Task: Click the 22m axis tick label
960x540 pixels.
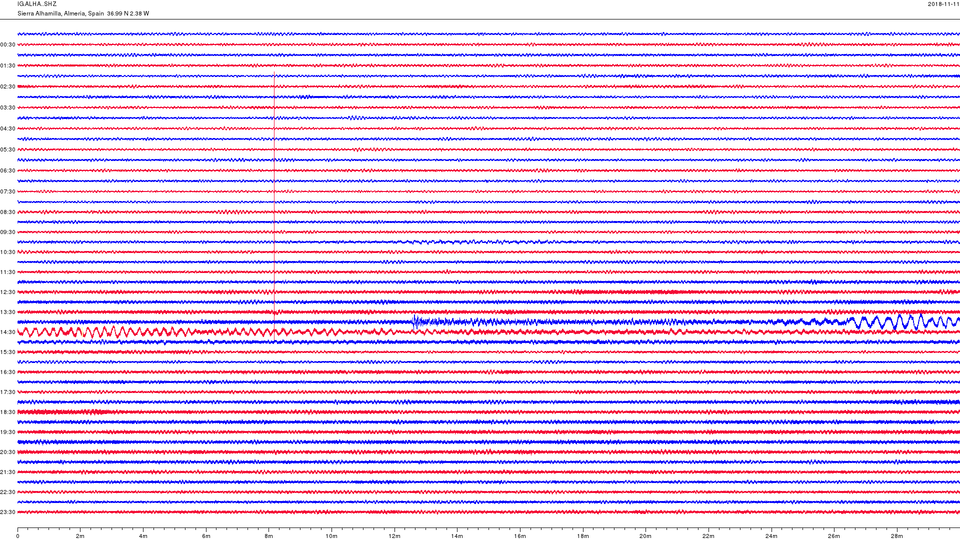Action: (708, 536)
